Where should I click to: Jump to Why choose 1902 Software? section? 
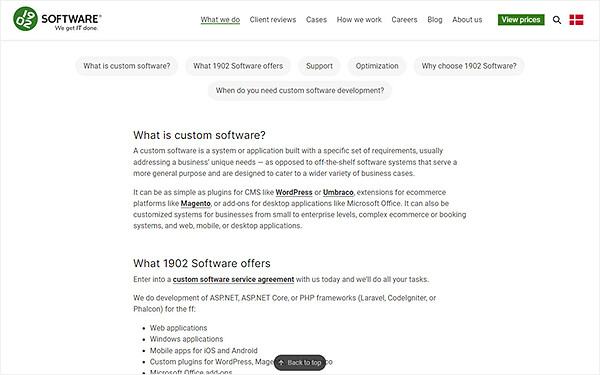pos(469,66)
